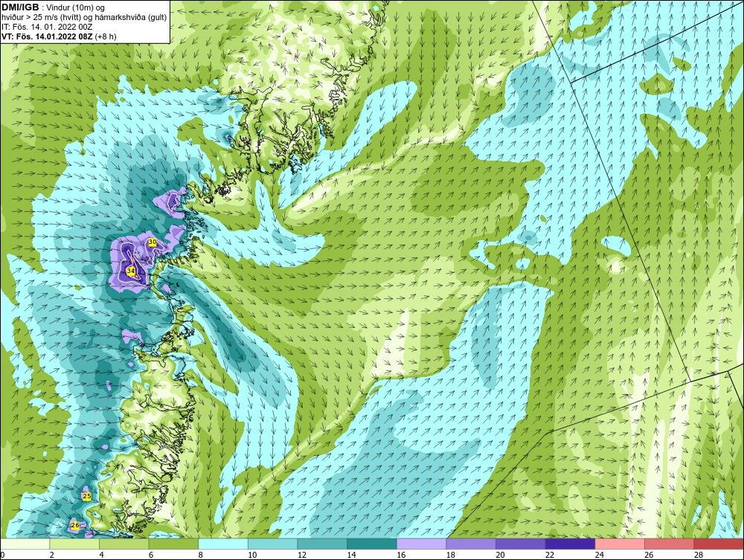
Task: Select the 8–10 m/s light cyan swatch
Action: (x=223, y=544)
